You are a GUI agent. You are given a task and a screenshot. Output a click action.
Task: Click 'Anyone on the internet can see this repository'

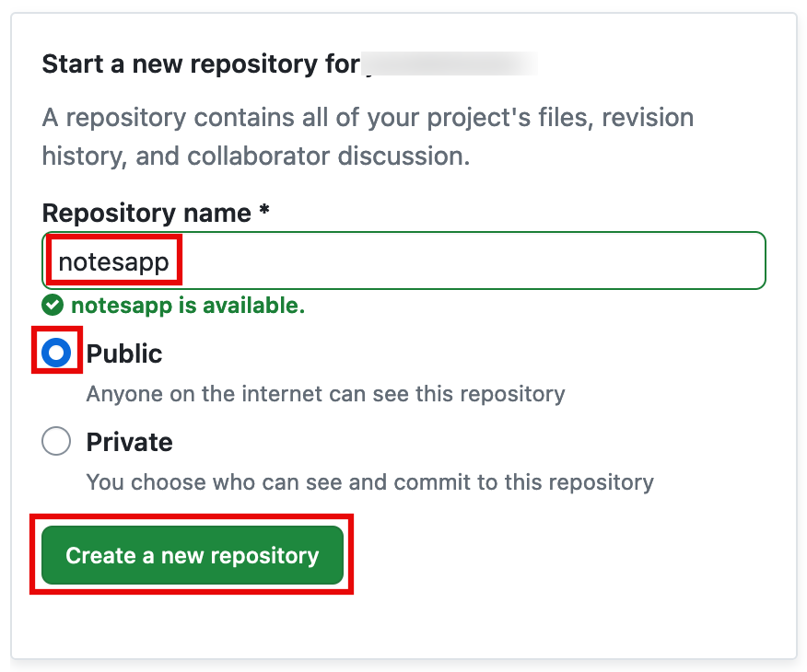pos(324,394)
